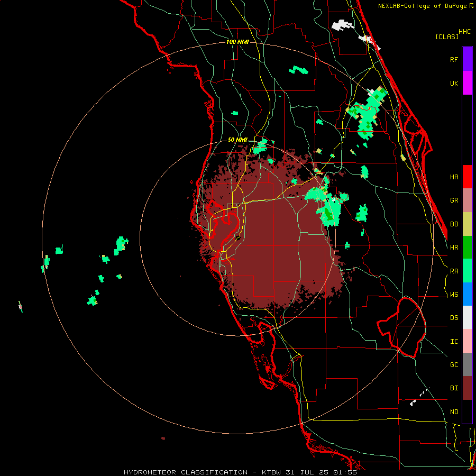Click the BD yellow legend swatch
476x476 pixels.
[467, 224]
